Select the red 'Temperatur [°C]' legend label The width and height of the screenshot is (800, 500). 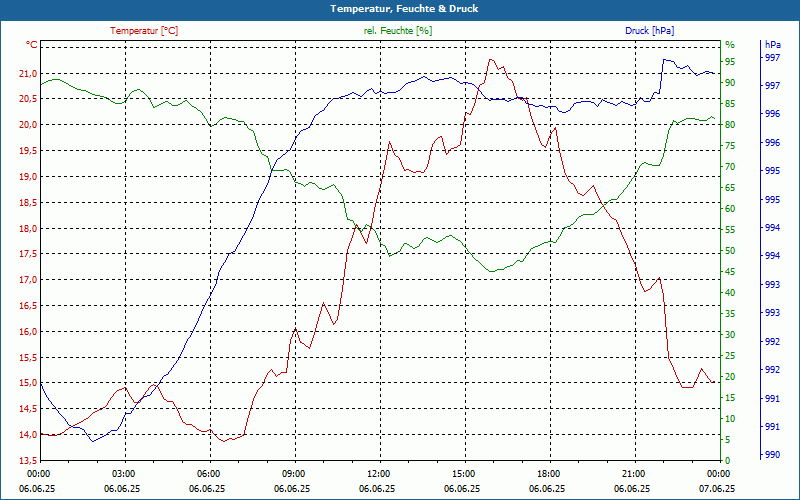(x=144, y=31)
